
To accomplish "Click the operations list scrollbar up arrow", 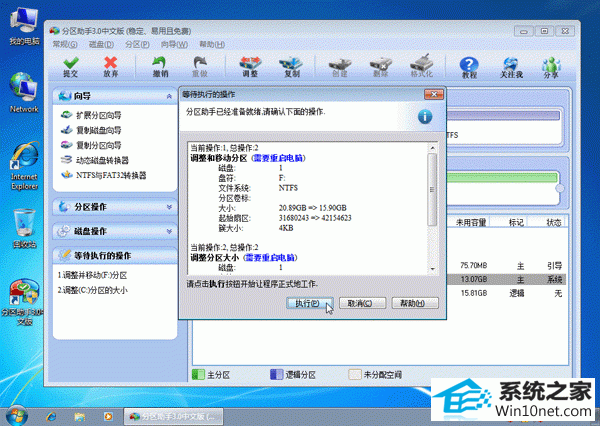I will click(432, 148).
